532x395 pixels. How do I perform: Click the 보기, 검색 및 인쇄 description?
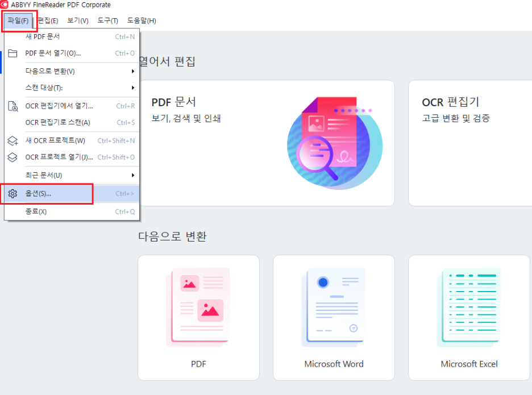(186, 118)
